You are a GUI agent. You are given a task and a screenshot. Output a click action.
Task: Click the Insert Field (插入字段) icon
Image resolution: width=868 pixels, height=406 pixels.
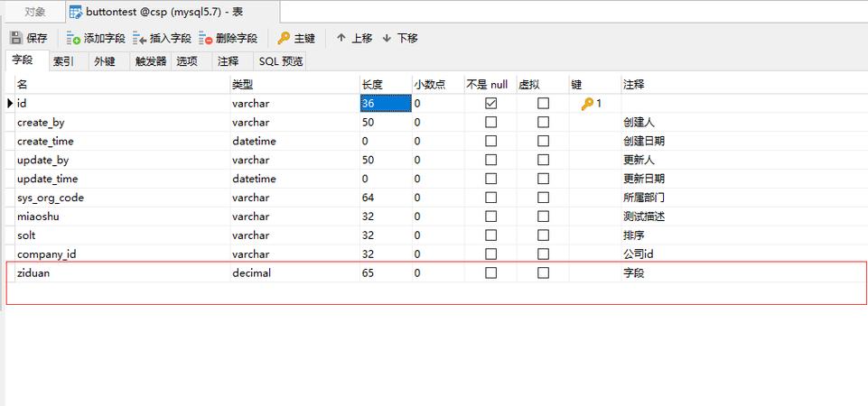[139, 38]
